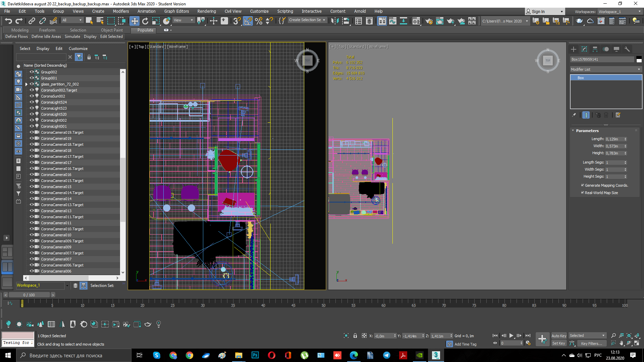Click the Define Flows button

pos(16,37)
